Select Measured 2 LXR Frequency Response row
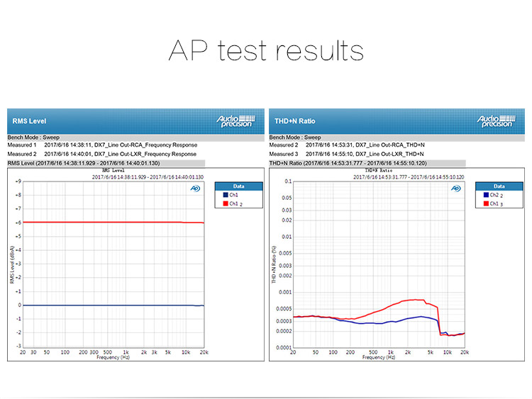 point(102,154)
